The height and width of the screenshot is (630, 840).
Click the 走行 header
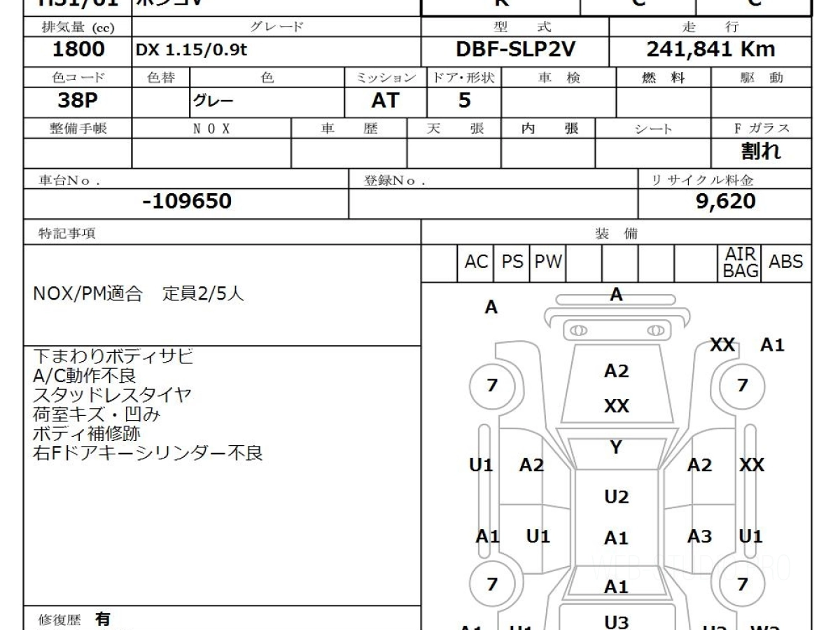pos(709,27)
